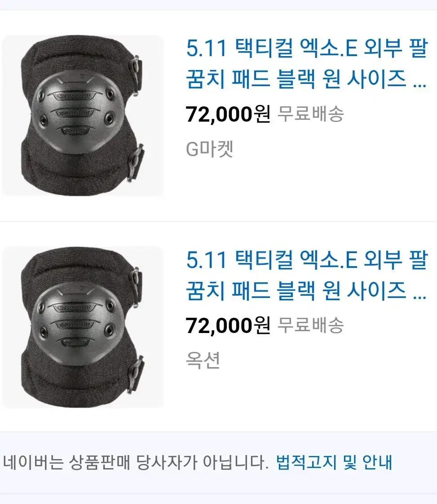
Task: Click the hard cap of the bottom elbow pad image
Action: (x=77, y=323)
